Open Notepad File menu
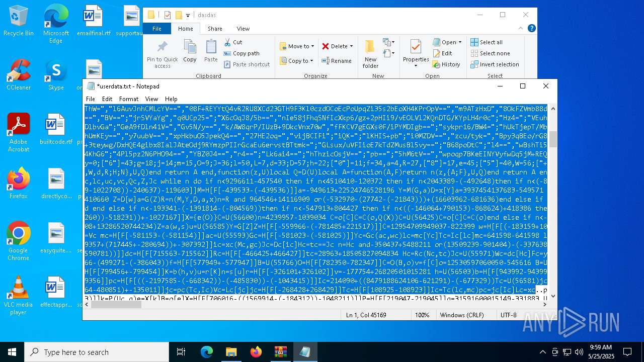 (91, 99)
